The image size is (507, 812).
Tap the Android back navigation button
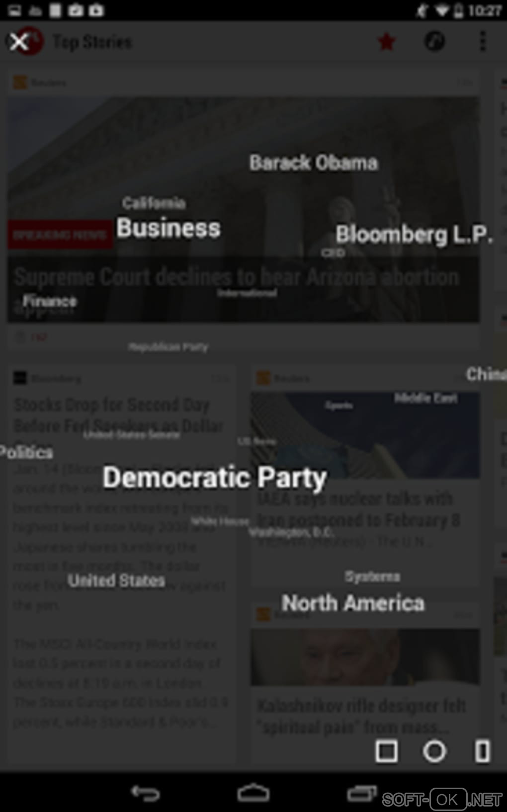tap(145, 793)
